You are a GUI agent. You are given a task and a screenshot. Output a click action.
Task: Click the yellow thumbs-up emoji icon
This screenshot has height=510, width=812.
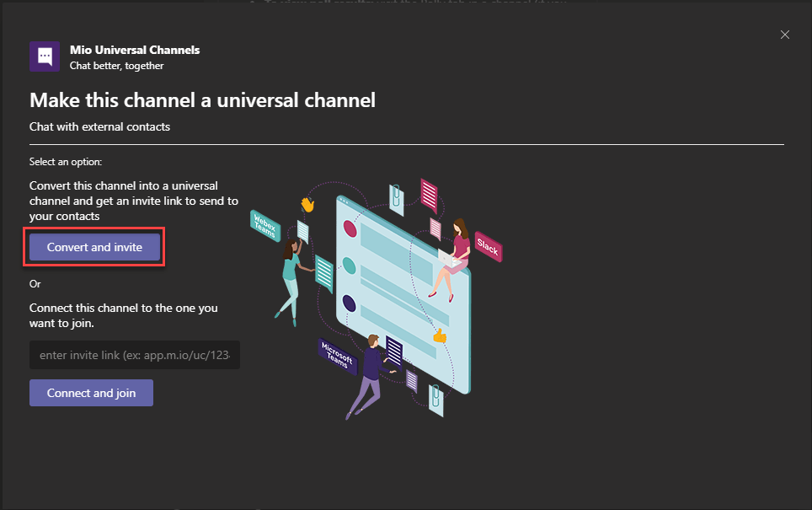point(439,336)
